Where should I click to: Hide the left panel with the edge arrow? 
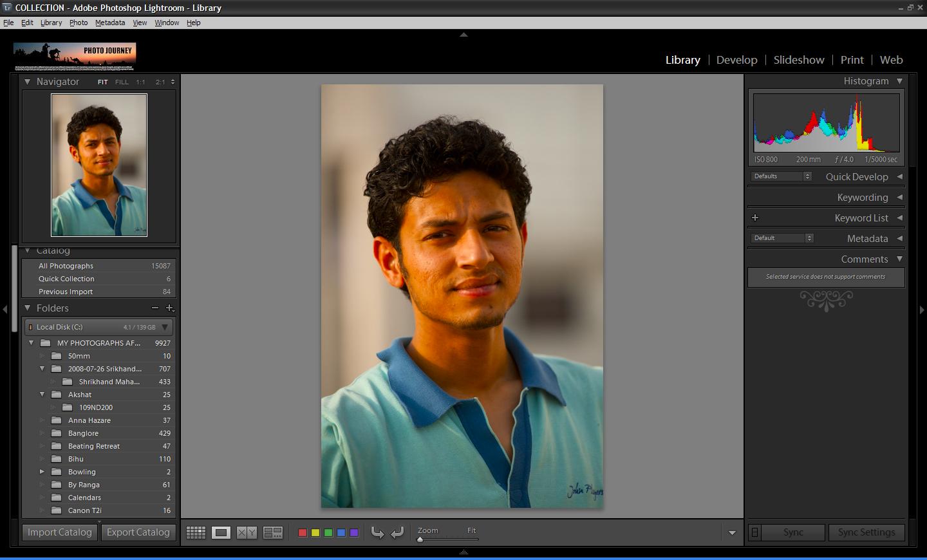pos(5,310)
